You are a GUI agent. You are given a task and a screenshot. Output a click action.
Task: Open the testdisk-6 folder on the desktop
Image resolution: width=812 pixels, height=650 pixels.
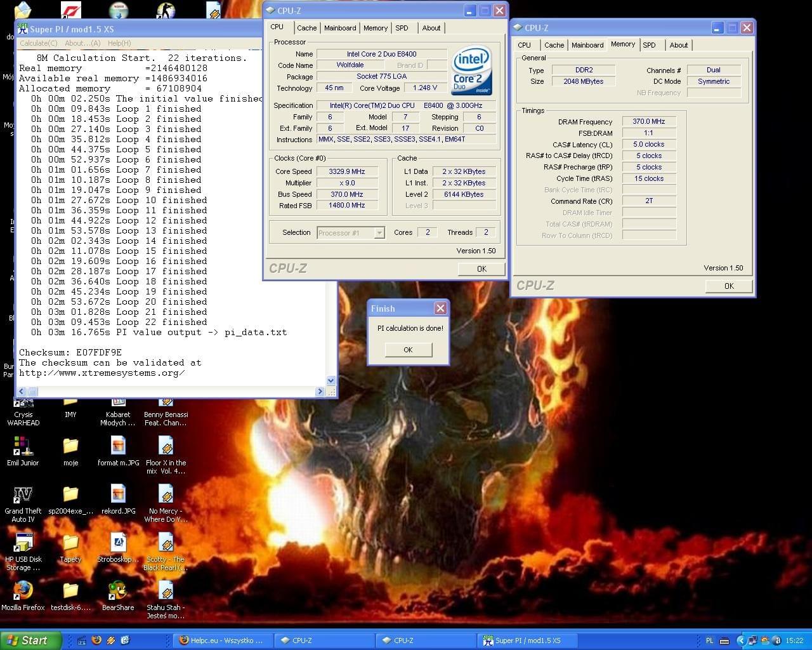(70, 595)
